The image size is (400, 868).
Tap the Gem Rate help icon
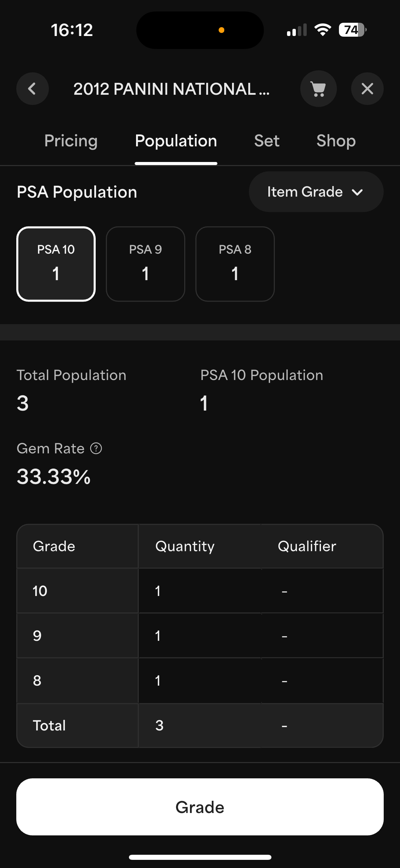point(96,448)
